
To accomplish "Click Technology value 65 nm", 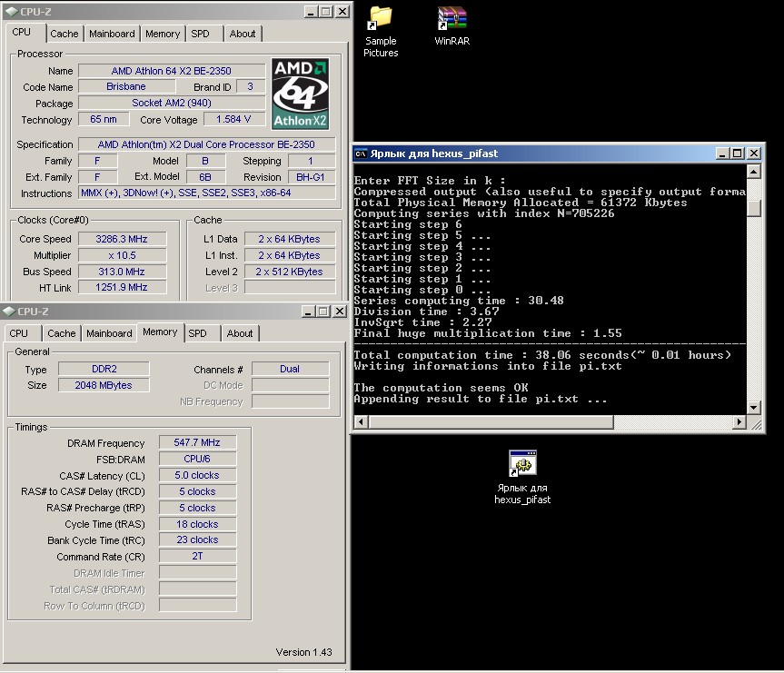I will click(104, 119).
